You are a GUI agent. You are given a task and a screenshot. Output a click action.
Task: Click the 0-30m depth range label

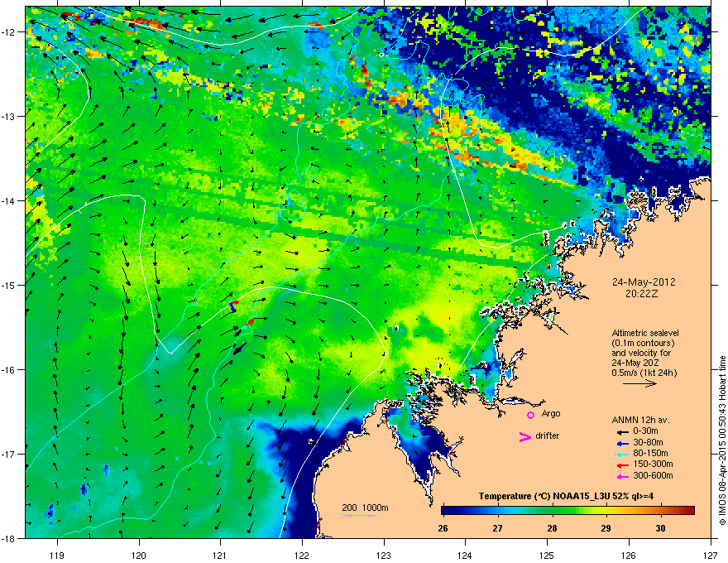tap(646, 431)
